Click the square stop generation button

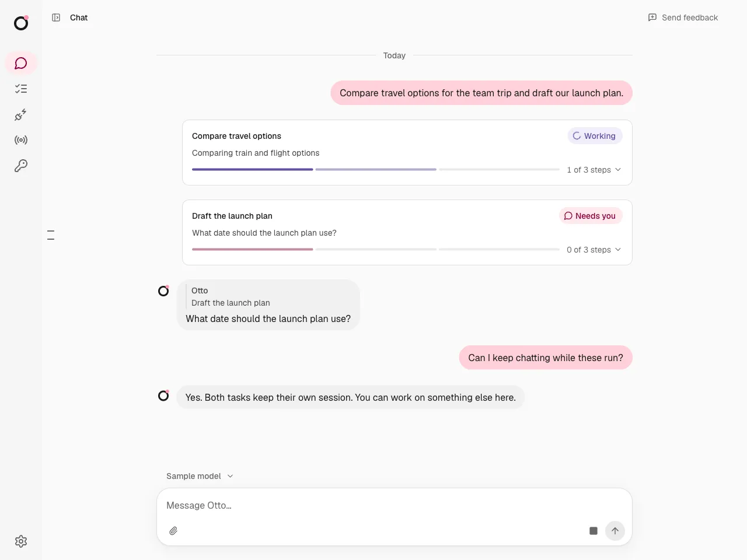coord(594,531)
